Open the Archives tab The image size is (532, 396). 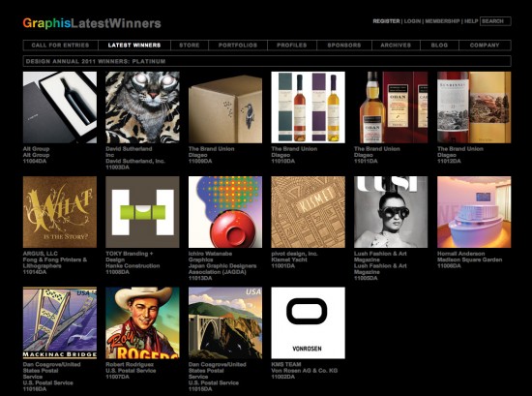[396, 46]
